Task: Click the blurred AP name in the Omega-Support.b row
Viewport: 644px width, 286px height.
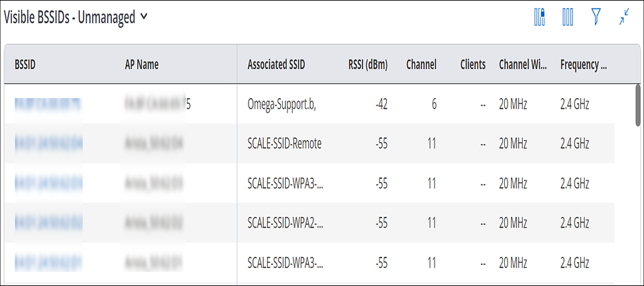Action: 158,105
